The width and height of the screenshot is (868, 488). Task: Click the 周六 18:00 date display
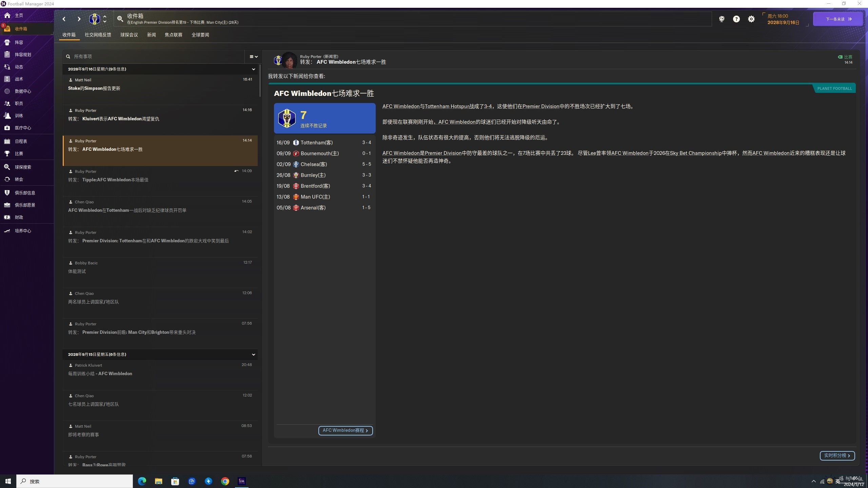tap(783, 19)
